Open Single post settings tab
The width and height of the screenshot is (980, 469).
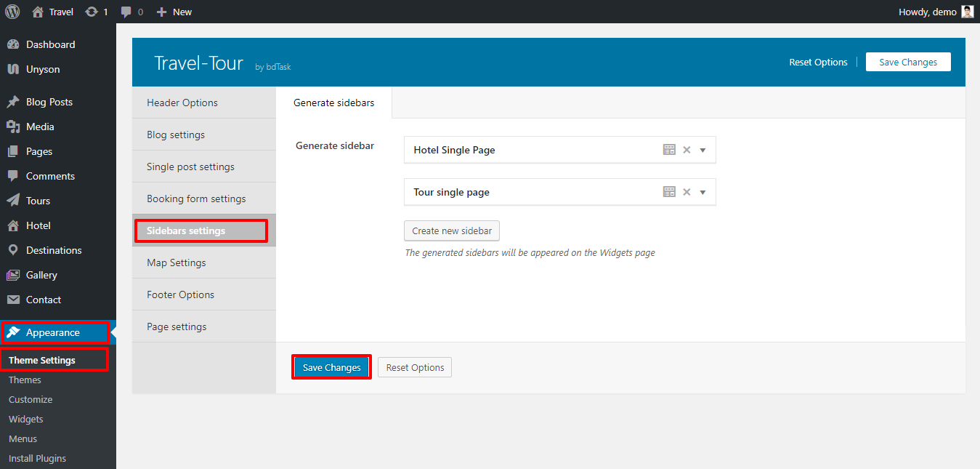point(204,167)
